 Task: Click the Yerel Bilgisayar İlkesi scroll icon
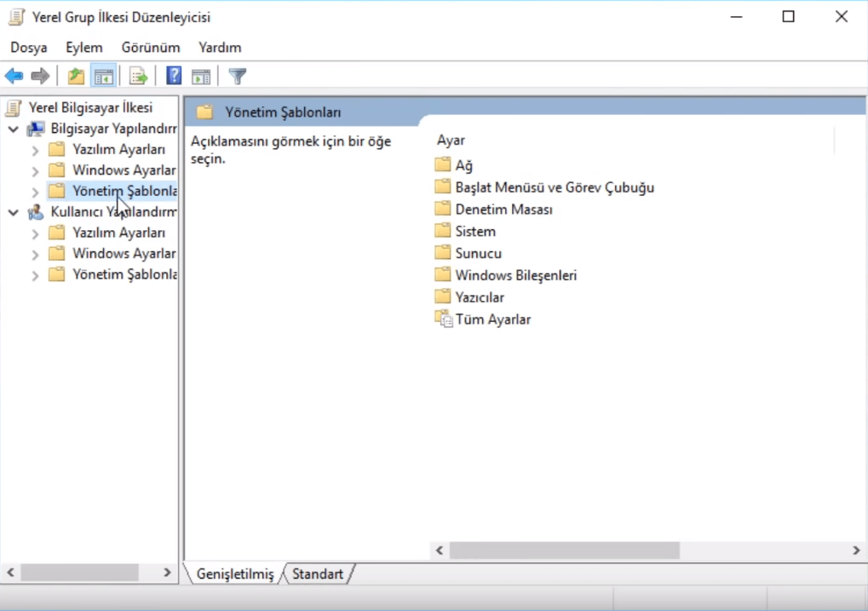(x=14, y=107)
